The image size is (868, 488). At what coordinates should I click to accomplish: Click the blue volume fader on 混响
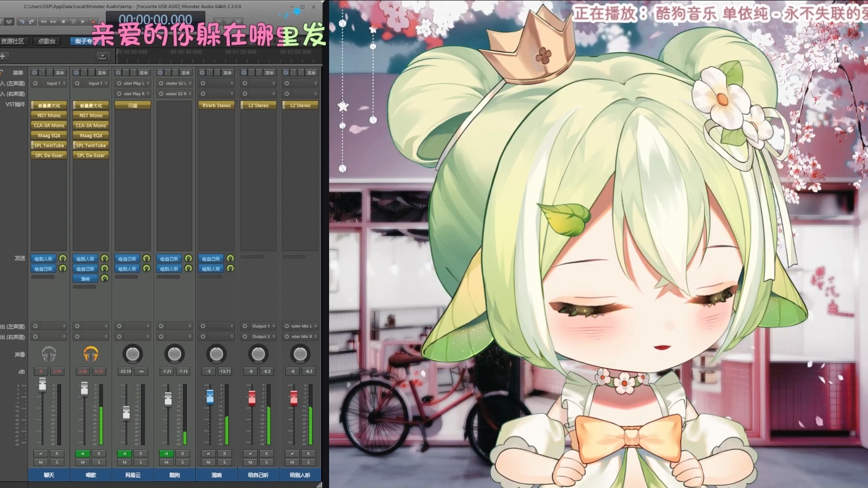210,397
